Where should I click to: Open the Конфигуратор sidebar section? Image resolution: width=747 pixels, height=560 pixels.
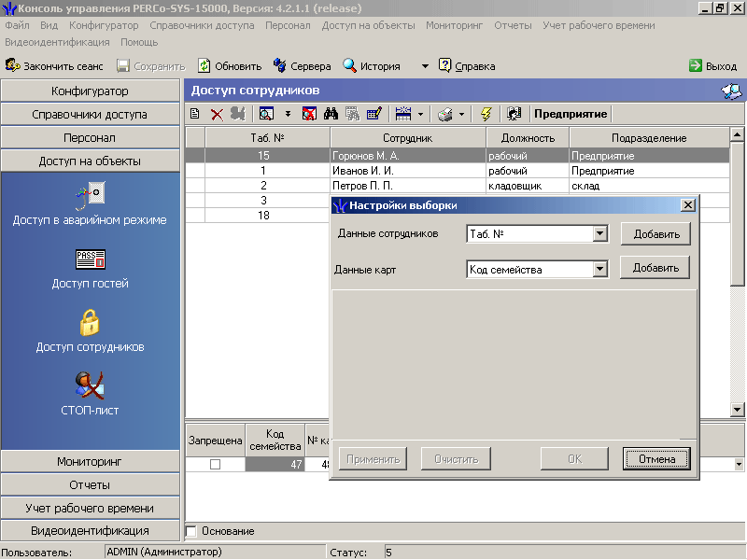point(90,91)
